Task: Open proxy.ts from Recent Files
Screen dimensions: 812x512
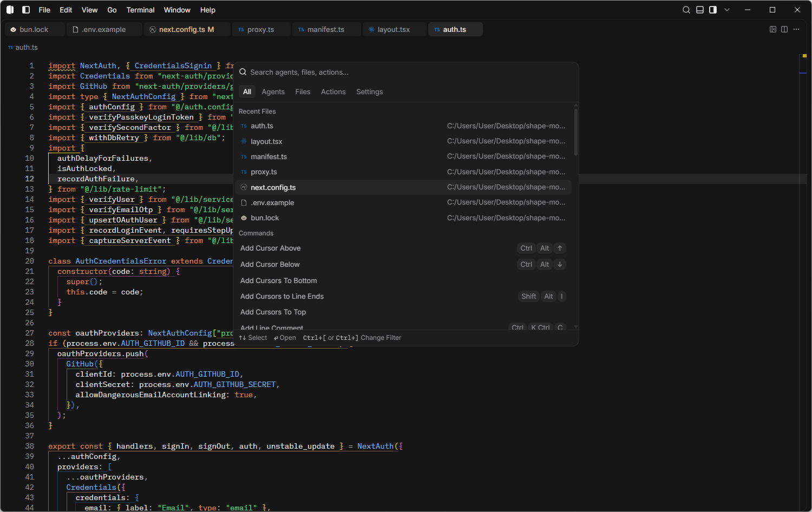Action: (403, 172)
